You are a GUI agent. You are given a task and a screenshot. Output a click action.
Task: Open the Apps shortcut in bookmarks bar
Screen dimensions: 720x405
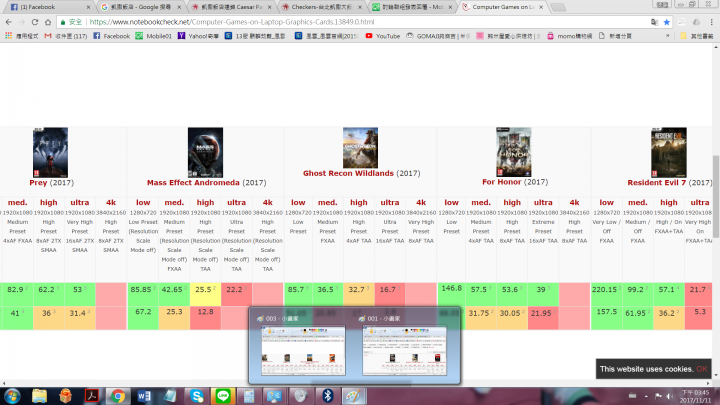(22, 36)
